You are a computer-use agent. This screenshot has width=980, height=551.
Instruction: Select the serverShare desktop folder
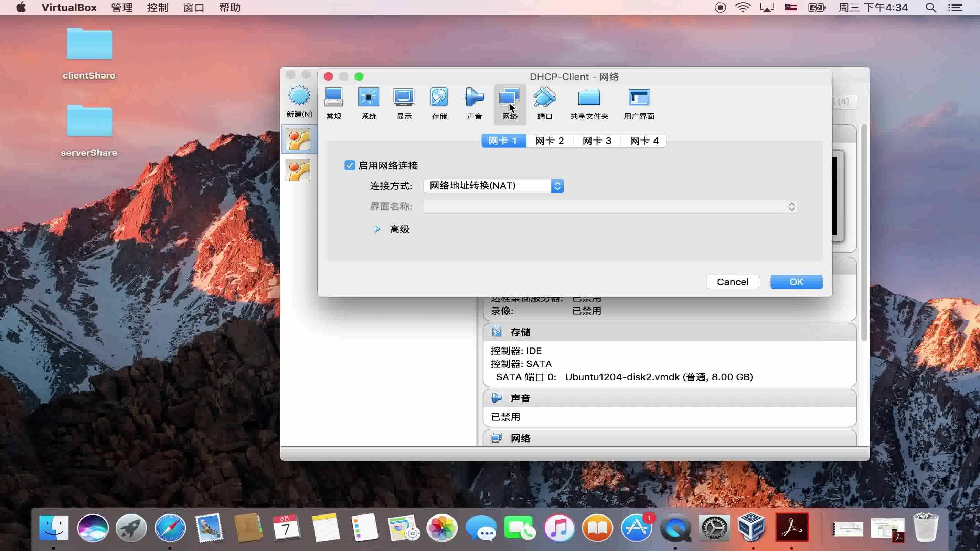click(x=89, y=131)
